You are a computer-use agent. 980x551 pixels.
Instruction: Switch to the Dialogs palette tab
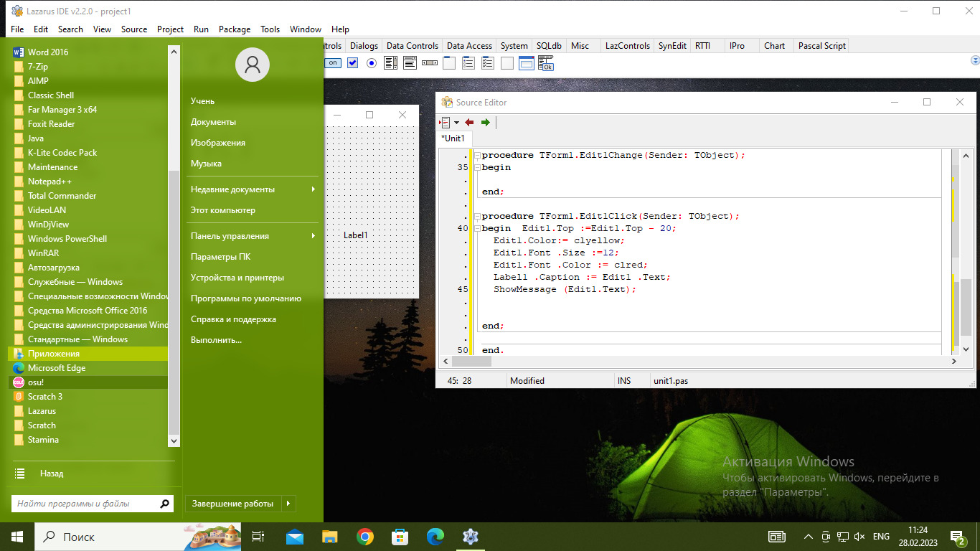coord(364,46)
